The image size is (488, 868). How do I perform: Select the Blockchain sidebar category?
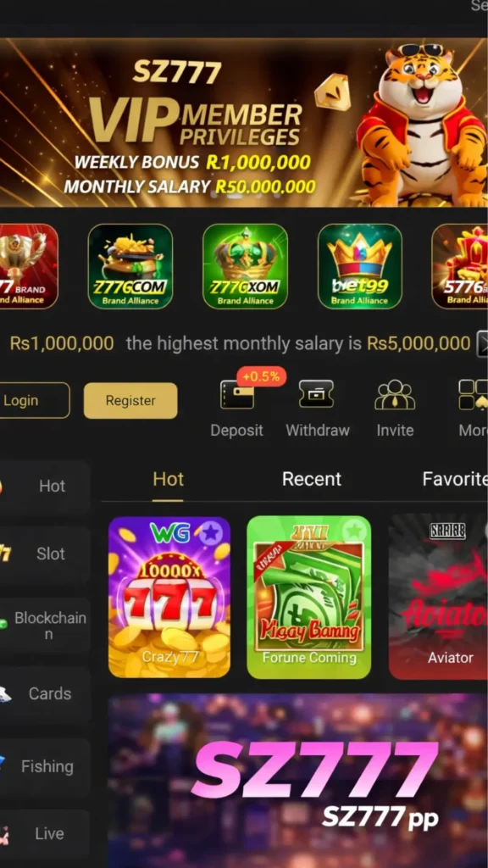44,626
